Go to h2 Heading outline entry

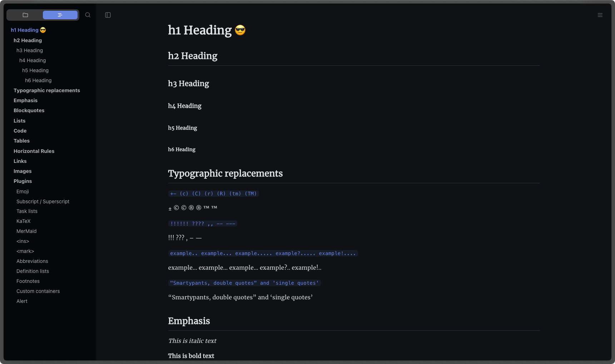click(x=28, y=40)
